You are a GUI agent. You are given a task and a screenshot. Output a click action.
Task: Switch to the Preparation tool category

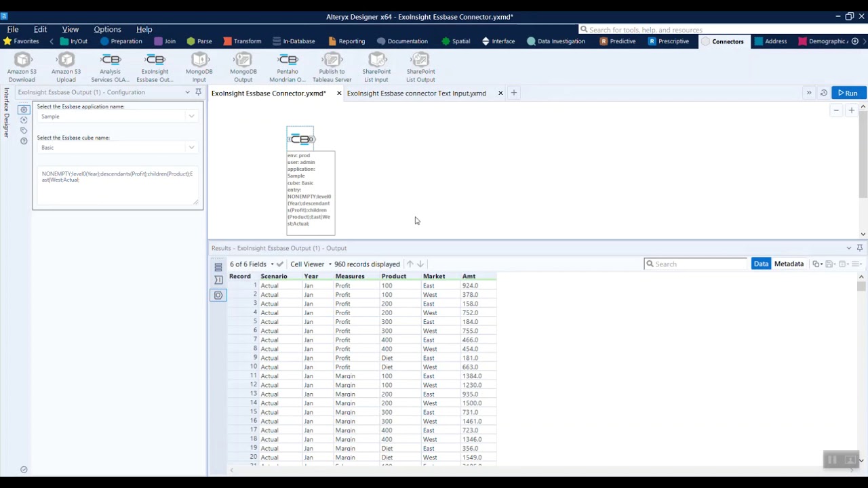pos(121,41)
